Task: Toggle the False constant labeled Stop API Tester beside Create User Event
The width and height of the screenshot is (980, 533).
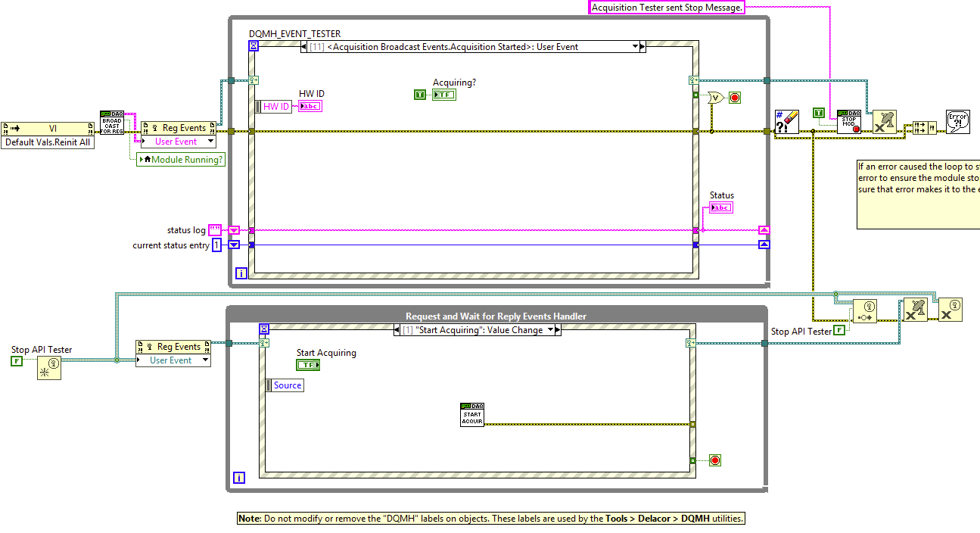Action: [x=17, y=361]
